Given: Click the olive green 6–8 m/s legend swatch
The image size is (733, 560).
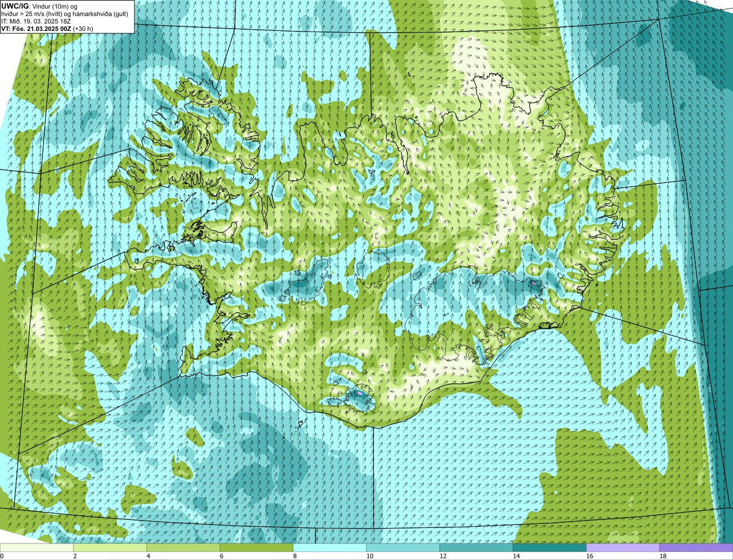Looking at the screenshot, I should pos(257,547).
